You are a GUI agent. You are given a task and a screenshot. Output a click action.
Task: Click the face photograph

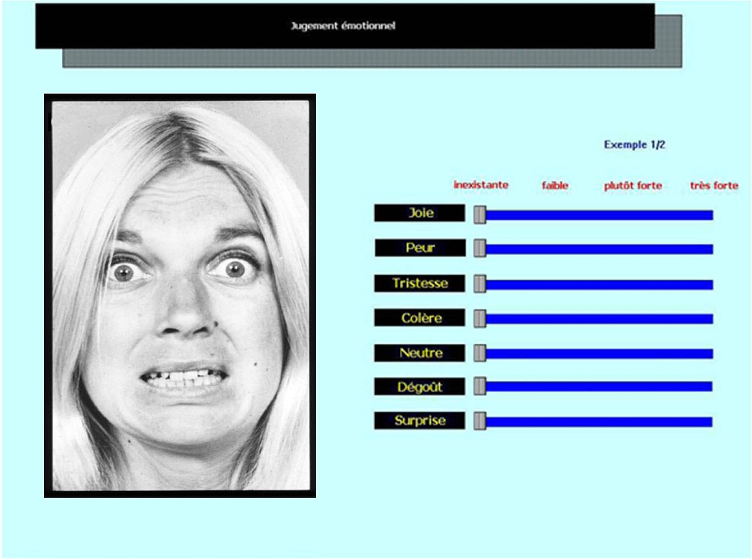coord(180,295)
